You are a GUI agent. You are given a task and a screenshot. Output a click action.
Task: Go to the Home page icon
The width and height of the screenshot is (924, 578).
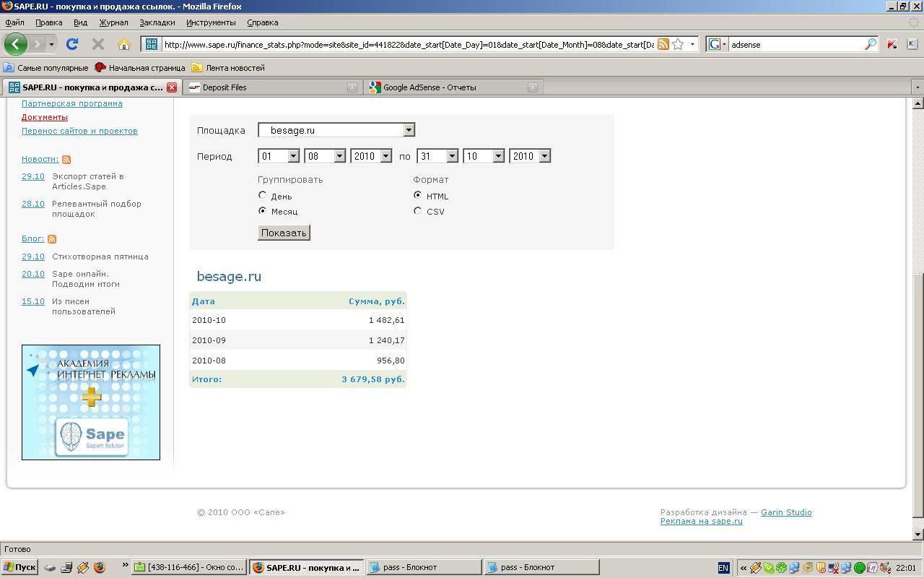pos(124,44)
